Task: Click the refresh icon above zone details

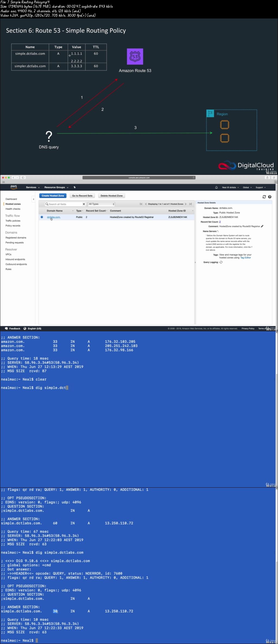Action: pos(264,197)
